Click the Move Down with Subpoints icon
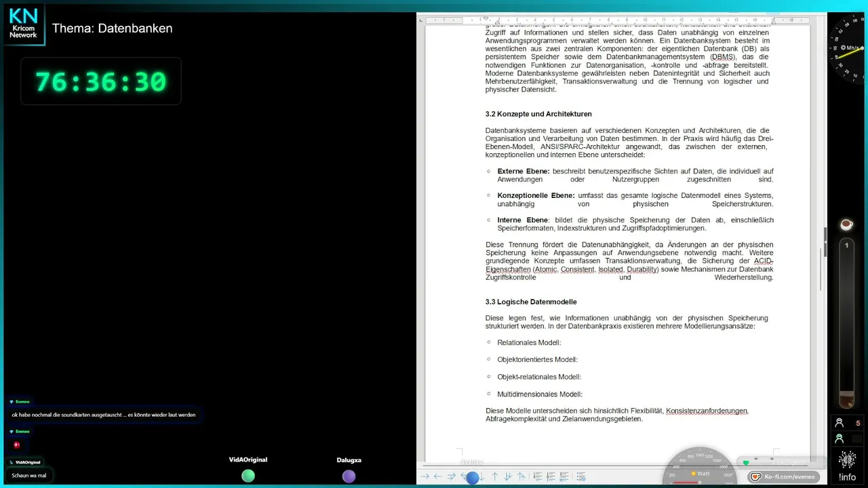The image size is (868, 488). (x=508, y=476)
